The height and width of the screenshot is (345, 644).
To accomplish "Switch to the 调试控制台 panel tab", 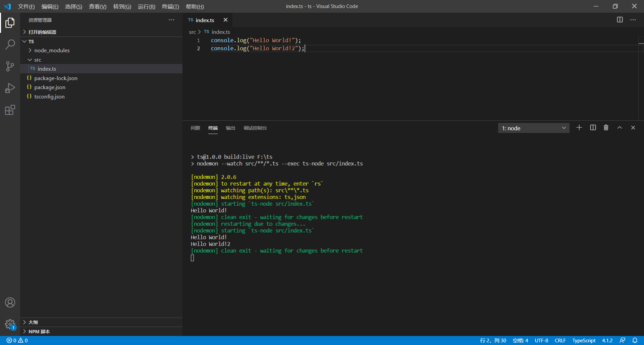I will click(255, 128).
